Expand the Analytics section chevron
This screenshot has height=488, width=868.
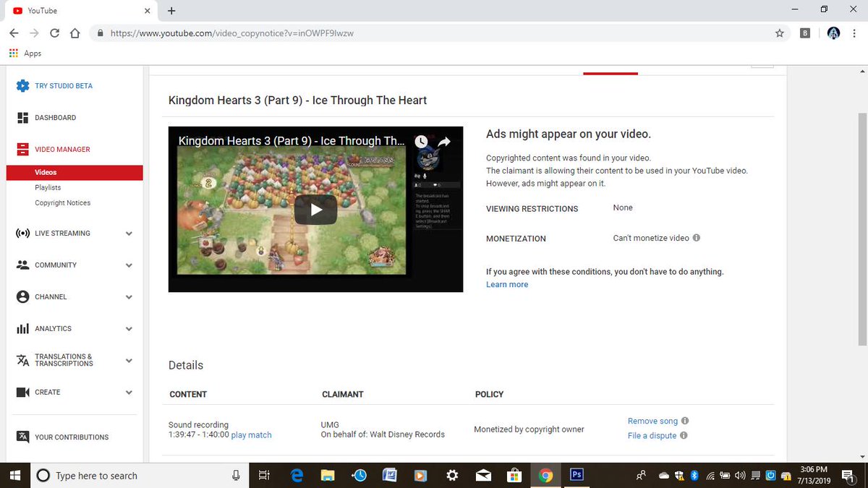pyautogui.click(x=129, y=329)
